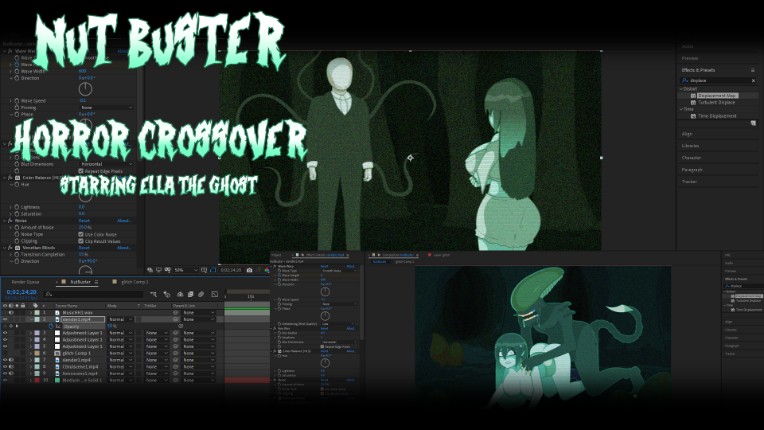
Task: Click the timeline search field
Action: tap(95, 294)
